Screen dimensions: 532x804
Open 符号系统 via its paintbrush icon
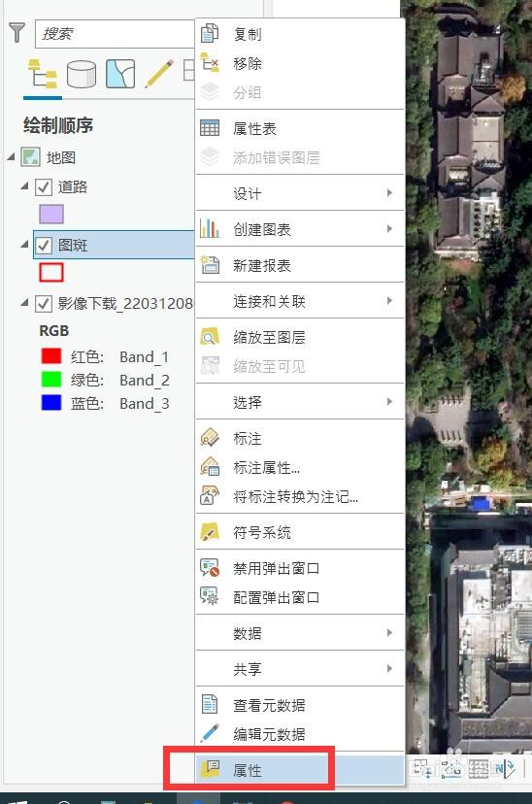[x=210, y=532]
